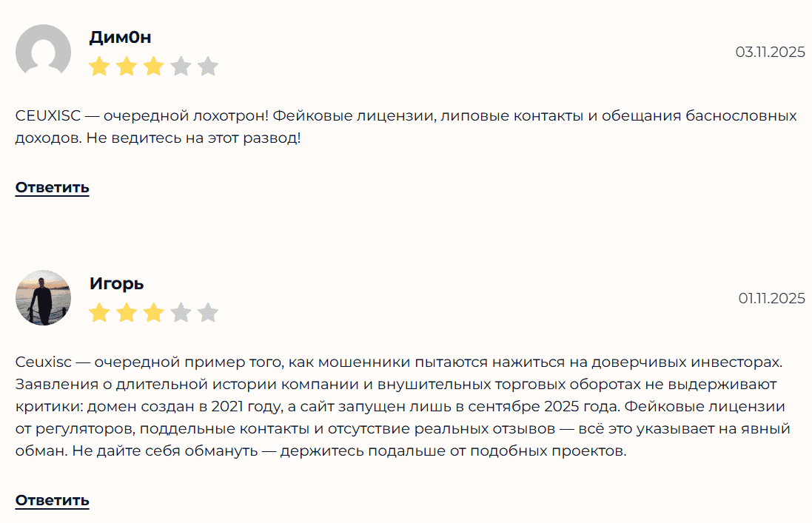This screenshot has height=523, width=812.
Task: Click the date 03.11.2025 on Дим0н's review
Action: point(770,52)
